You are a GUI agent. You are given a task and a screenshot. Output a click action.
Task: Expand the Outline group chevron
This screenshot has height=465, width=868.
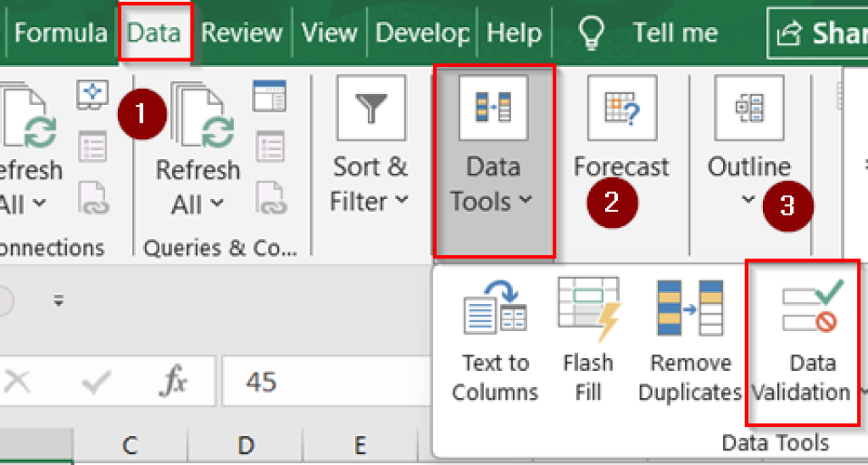(x=748, y=200)
